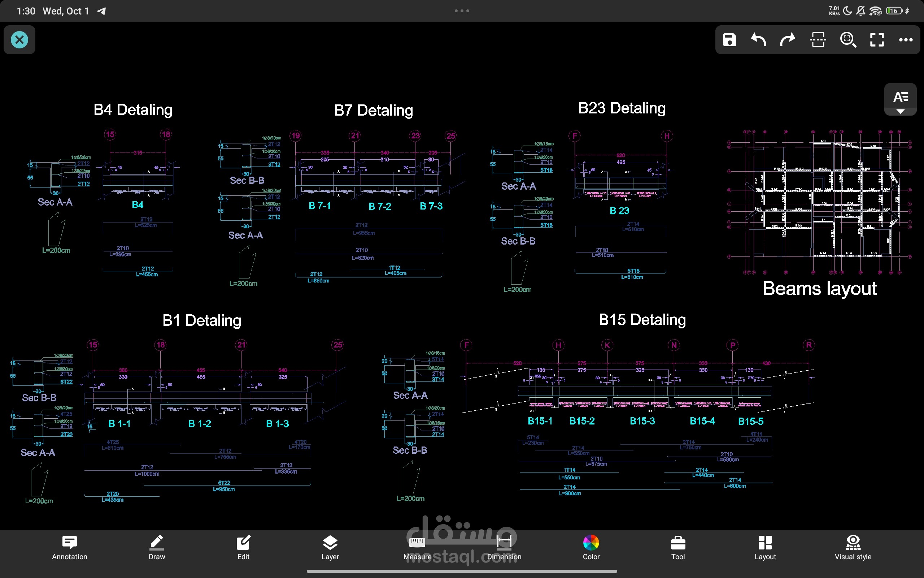Viewport: 924px width, 578px height.
Task: Select the 'L=1000cm' rebar length text
Action: tap(147, 474)
